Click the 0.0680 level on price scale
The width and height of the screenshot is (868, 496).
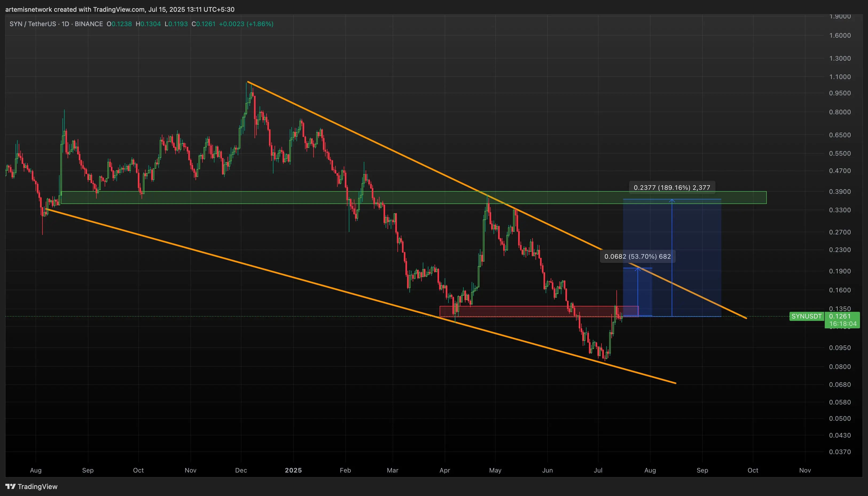click(840, 384)
